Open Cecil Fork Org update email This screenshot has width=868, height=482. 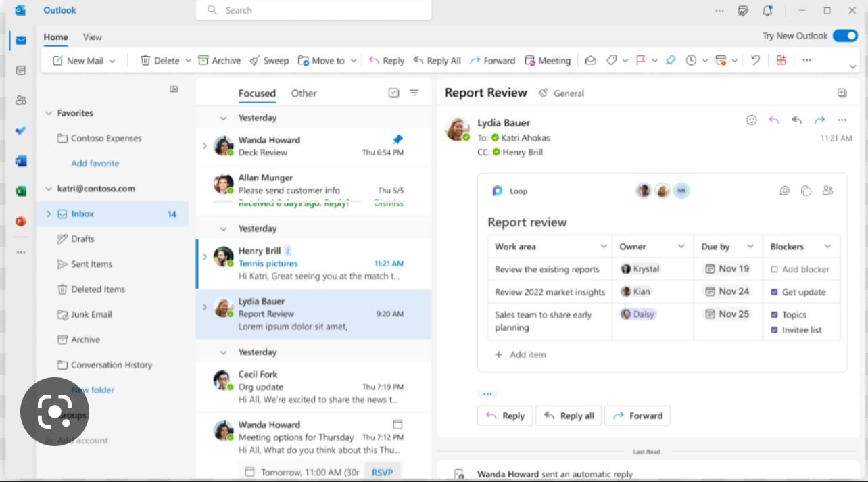click(314, 387)
